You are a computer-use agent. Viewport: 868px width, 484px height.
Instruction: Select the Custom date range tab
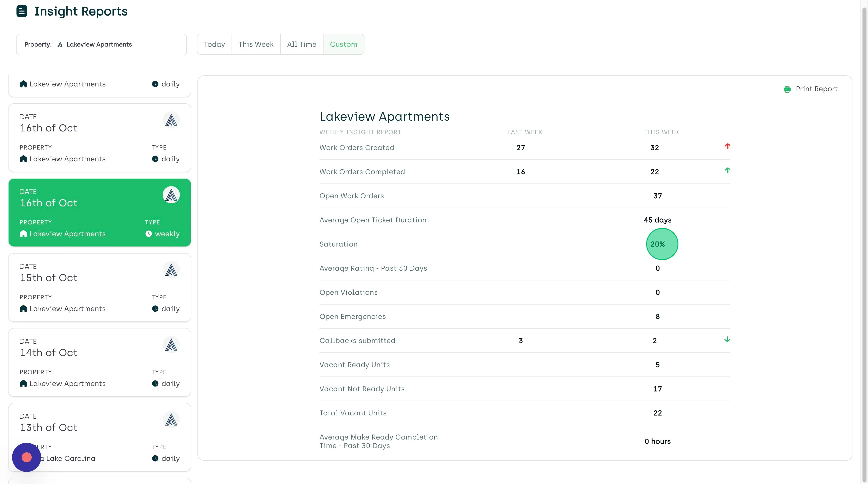click(x=343, y=44)
